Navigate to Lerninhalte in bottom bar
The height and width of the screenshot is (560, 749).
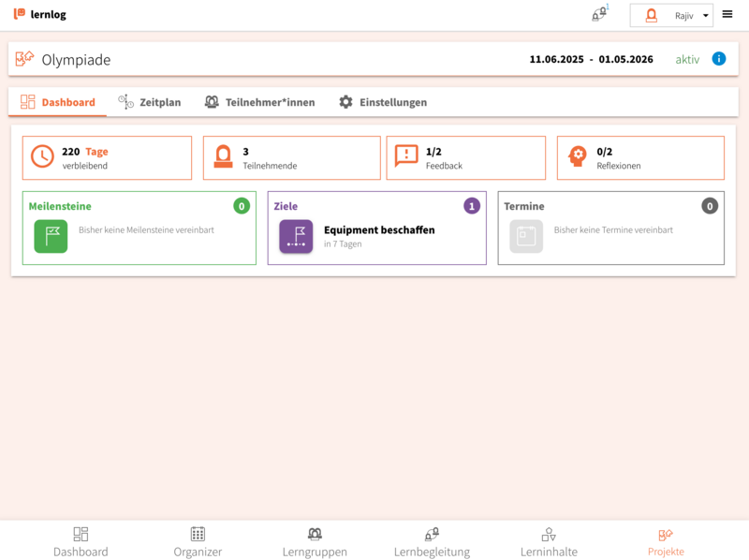point(549,541)
